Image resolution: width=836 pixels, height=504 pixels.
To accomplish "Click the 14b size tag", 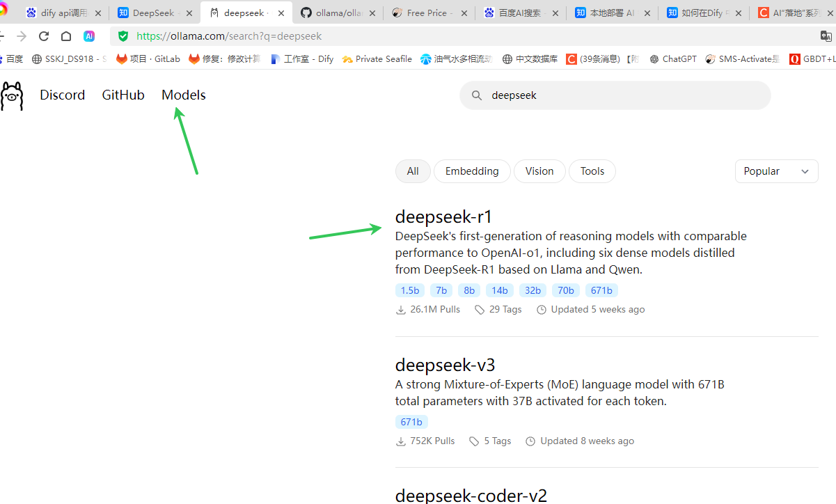I will click(x=500, y=290).
